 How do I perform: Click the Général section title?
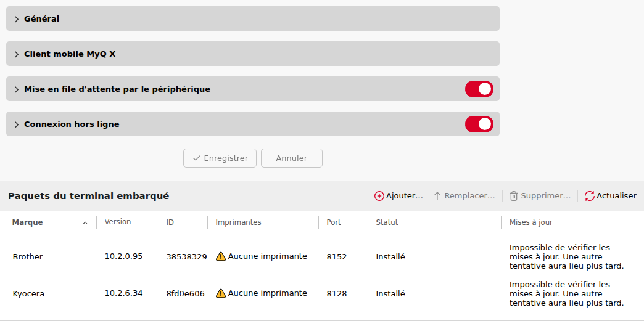coord(41,19)
